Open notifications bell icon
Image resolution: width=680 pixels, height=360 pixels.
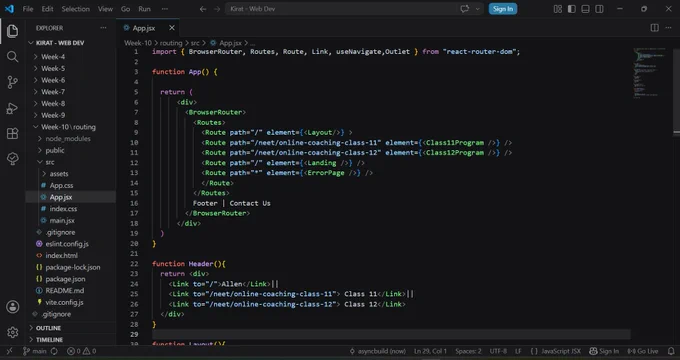coord(671,351)
